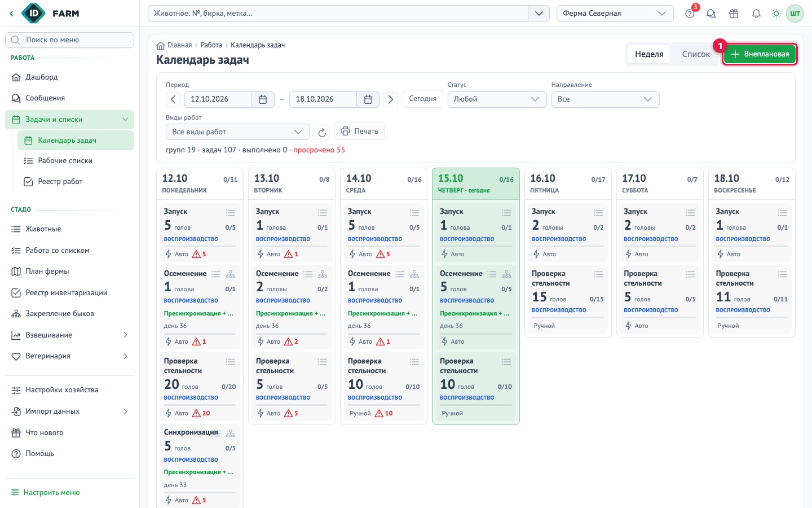This screenshot has height=508, width=812.
Task: Click hierarchy icon on Monday Осеменение card
Action: (x=231, y=274)
